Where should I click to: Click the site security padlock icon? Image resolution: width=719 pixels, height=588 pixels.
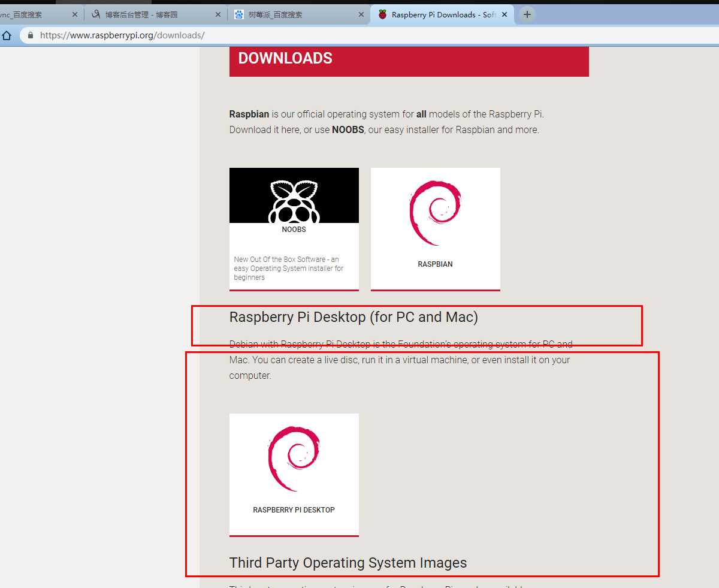(x=31, y=35)
